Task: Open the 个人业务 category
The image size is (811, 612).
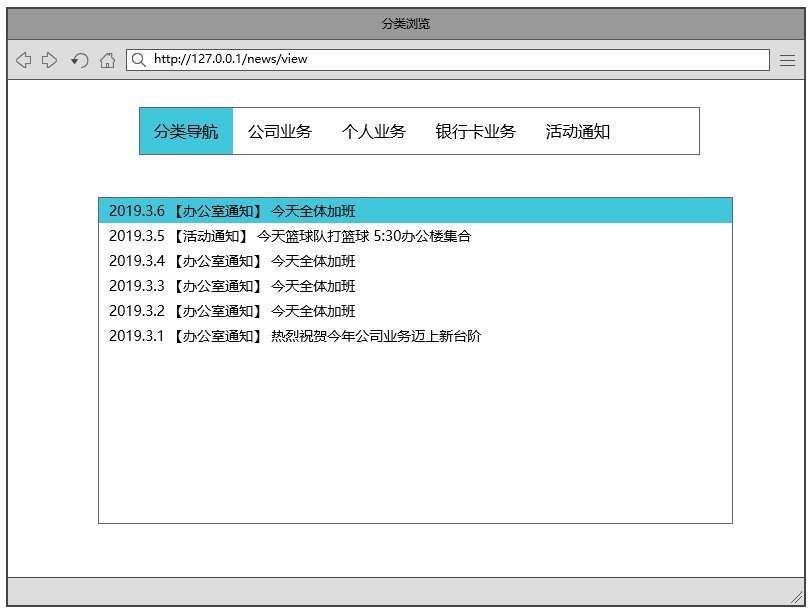Action: [373, 131]
